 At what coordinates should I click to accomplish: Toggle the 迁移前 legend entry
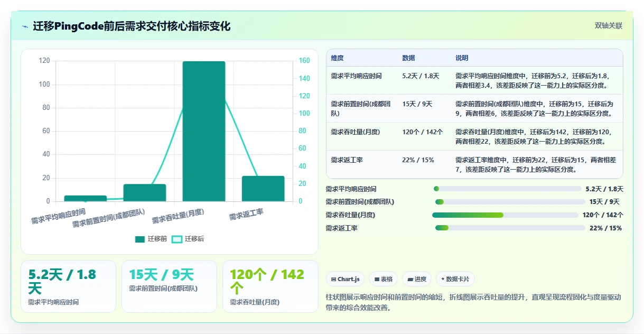click(x=151, y=239)
